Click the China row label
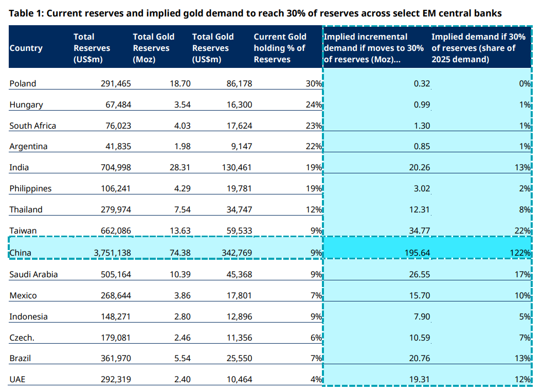 (x=21, y=253)
